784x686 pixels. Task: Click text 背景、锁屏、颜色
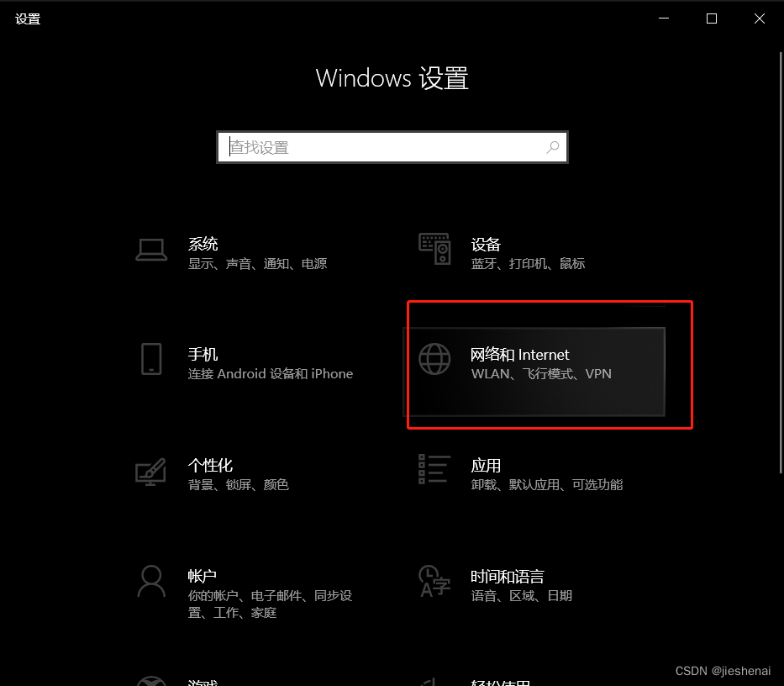(x=239, y=484)
